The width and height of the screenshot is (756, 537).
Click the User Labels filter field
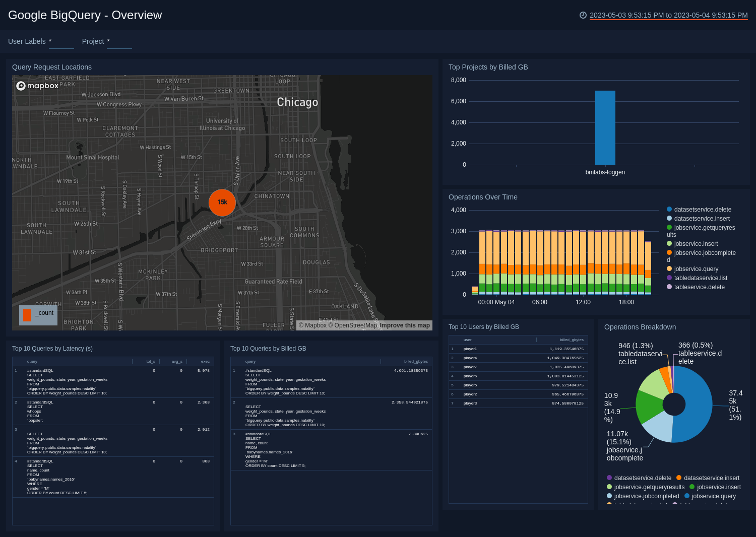(61, 41)
